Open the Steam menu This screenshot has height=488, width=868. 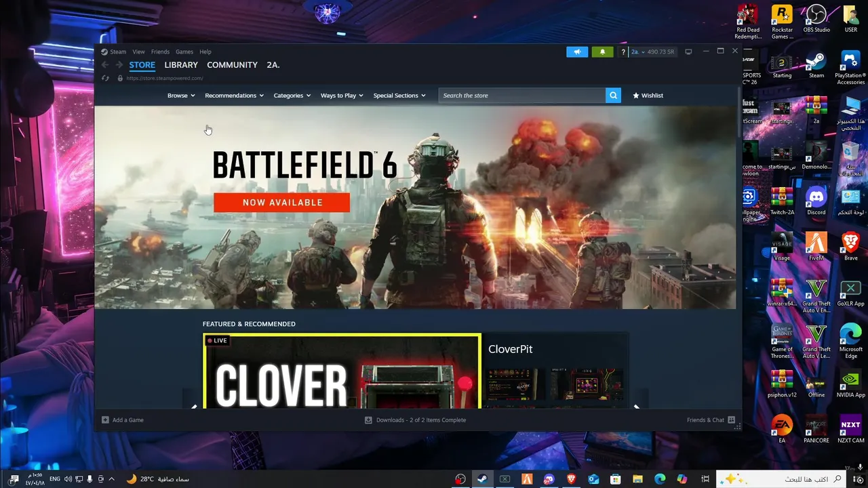point(118,52)
